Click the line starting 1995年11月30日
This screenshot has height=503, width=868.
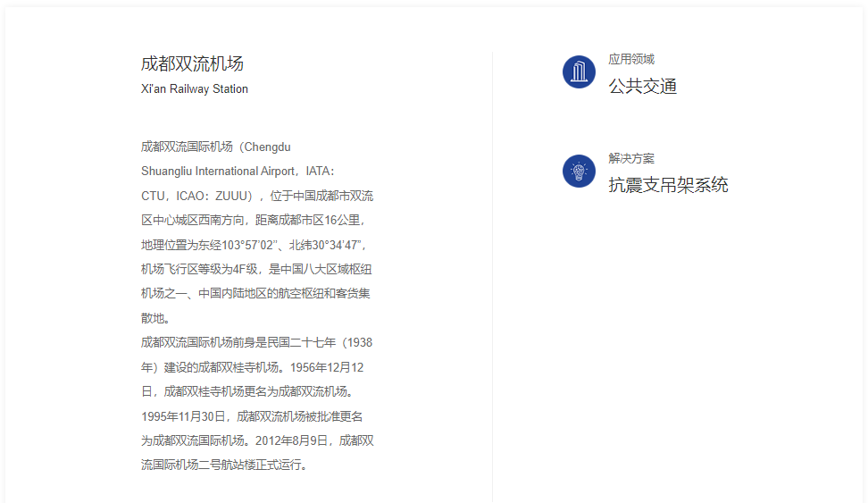click(x=252, y=416)
